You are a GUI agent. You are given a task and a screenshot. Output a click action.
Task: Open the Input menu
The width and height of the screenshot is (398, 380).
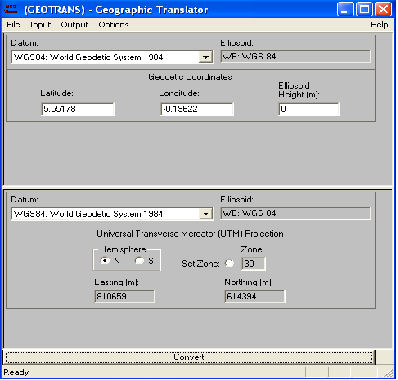click(x=40, y=25)
